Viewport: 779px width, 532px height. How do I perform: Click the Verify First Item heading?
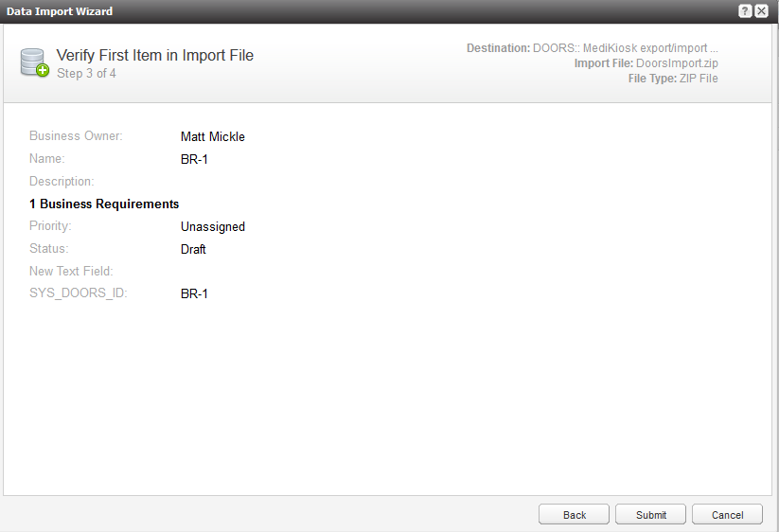coord(155,55)
